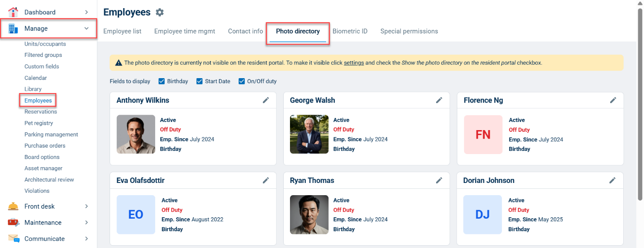Select the Photo directory tab
This screenshot has width=644, height=248.
point(298,31)
